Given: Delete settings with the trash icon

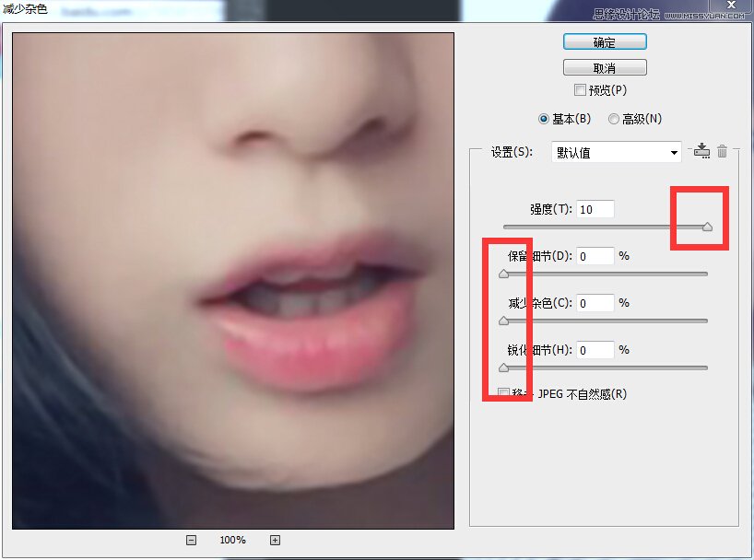Looking at the screenshot, I should (722, 151).
